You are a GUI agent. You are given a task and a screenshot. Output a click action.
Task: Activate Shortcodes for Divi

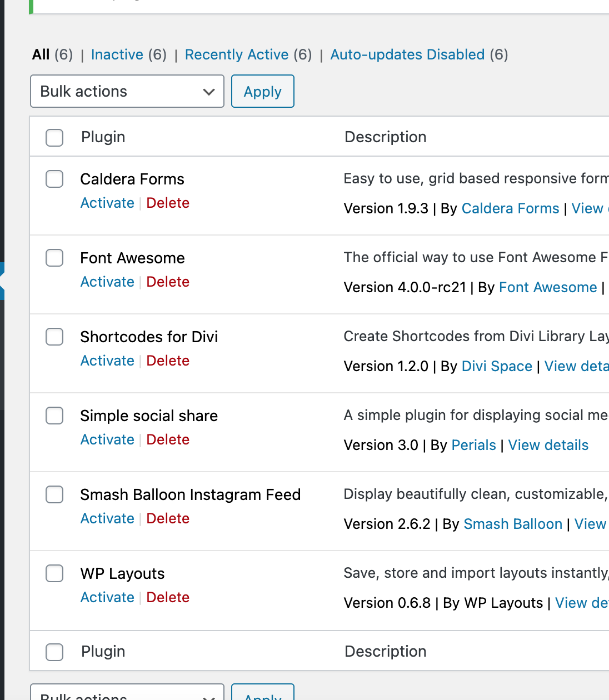click(107, 361)
